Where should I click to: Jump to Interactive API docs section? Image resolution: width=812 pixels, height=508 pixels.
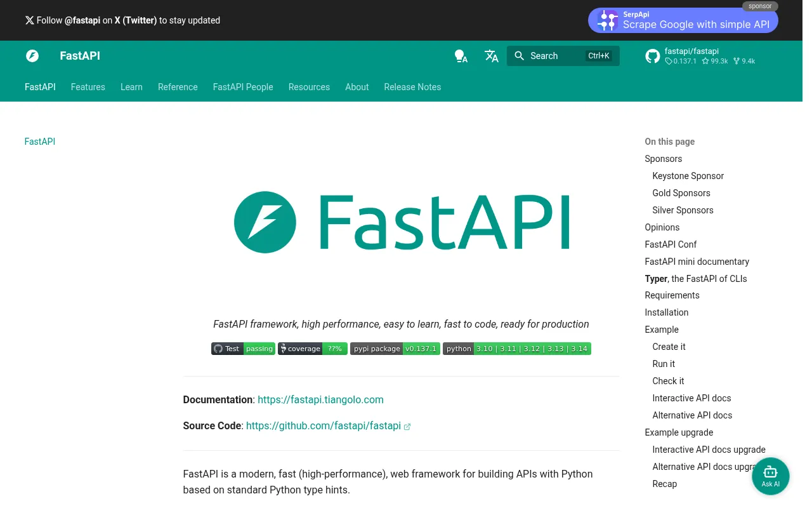point(692,398)
